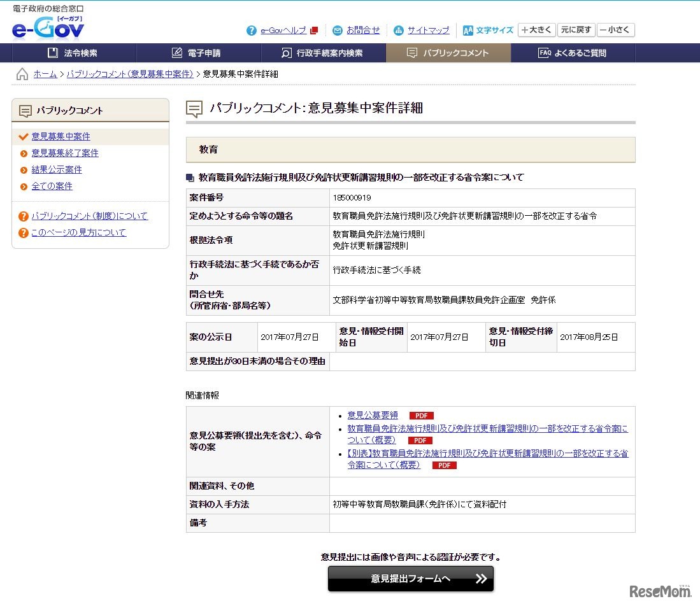Viewport: 700px width, 606px height.
Task: Open the サイトマップ link
Action: tap(428, 31)
